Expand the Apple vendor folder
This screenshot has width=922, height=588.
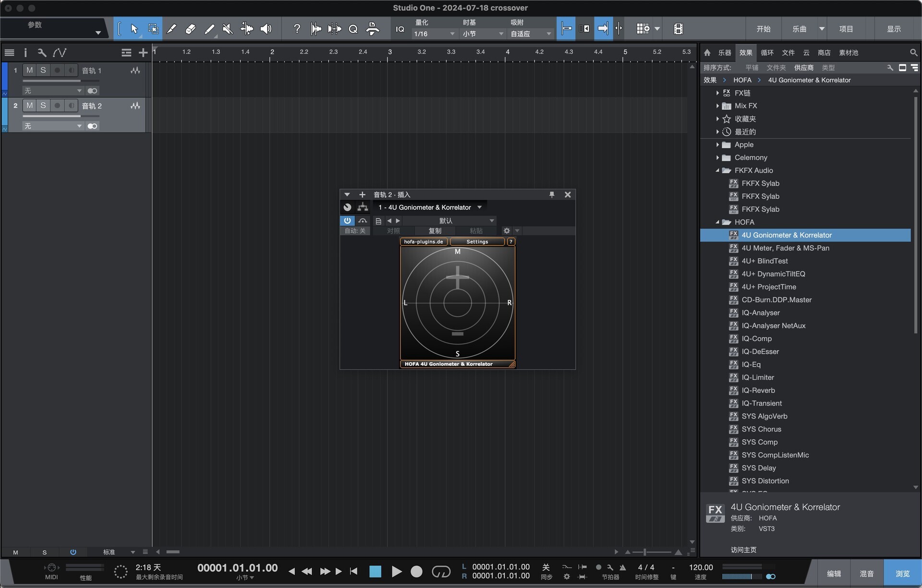717,144
